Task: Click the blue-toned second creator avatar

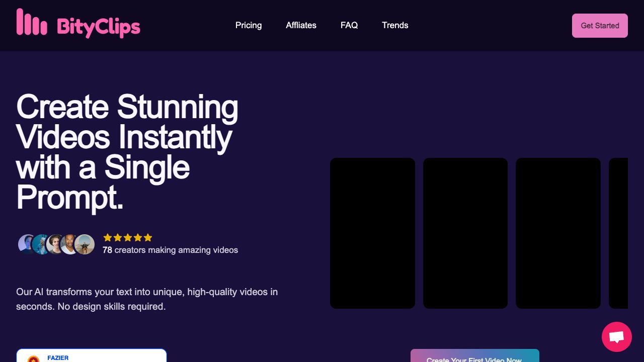Action: click(x=40, y=244)
